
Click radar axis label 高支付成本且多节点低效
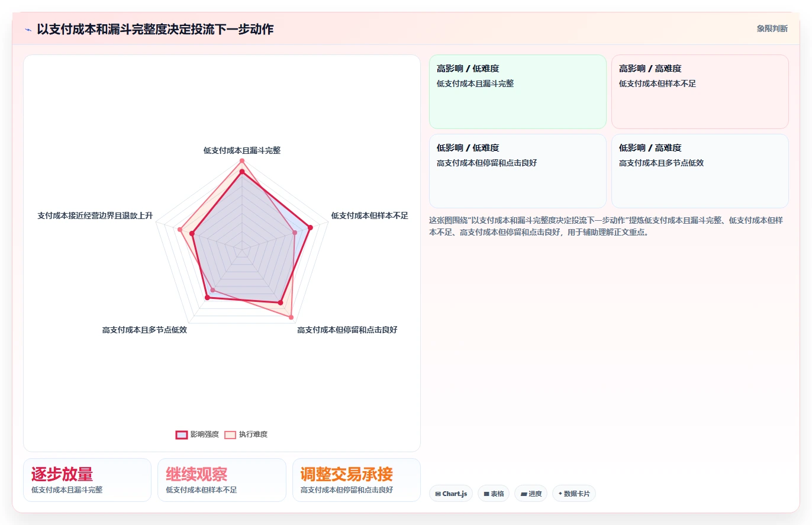click(x=144, y=330)
